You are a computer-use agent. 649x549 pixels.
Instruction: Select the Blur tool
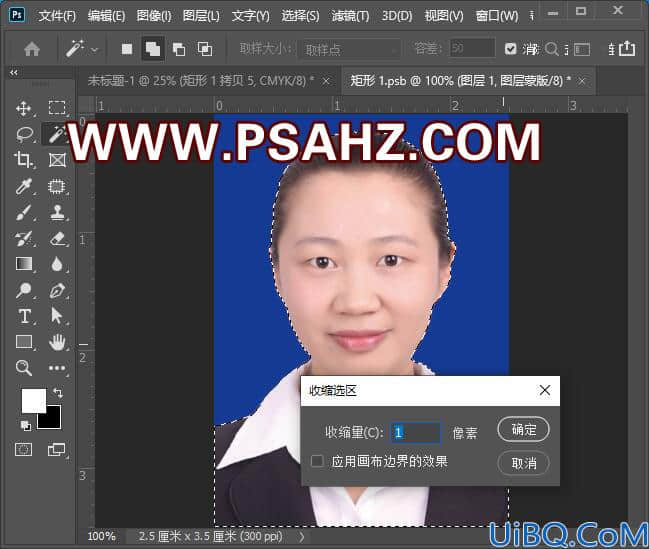(57, 264)
